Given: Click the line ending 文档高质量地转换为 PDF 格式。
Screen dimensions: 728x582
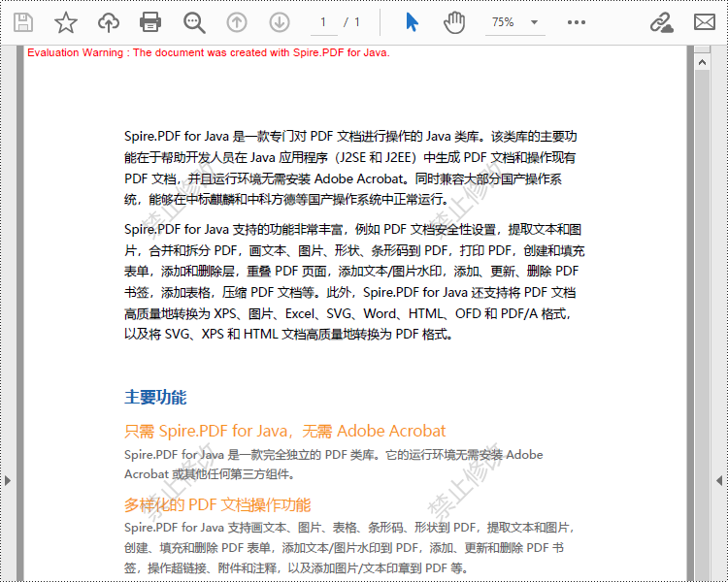Looking at the screenshot, I should coord(288,334).
